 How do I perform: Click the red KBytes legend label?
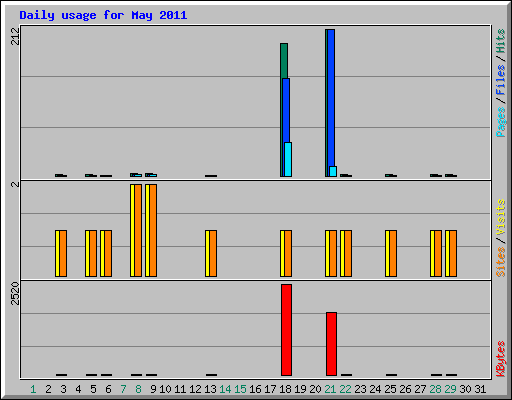(501, 359)
